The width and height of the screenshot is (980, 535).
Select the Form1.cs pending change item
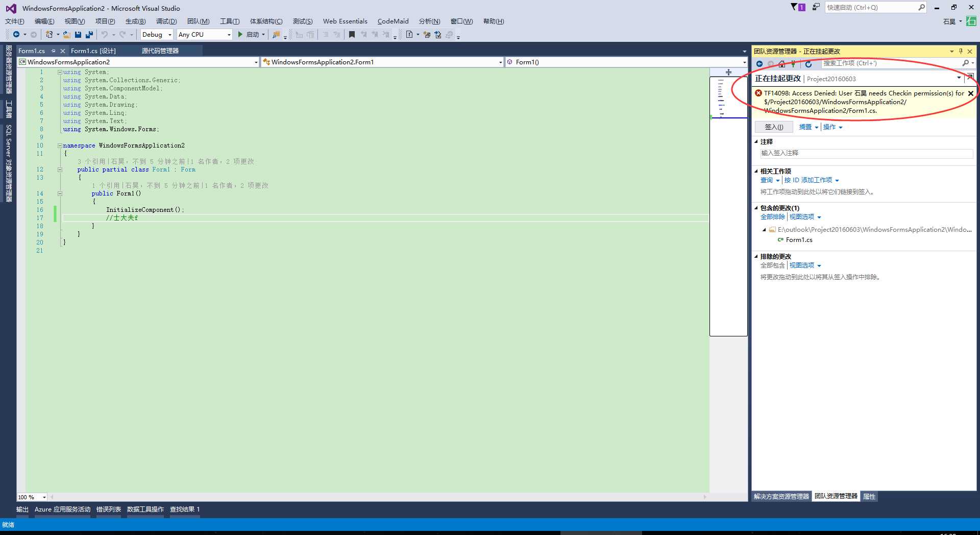[x=799, y=240]
